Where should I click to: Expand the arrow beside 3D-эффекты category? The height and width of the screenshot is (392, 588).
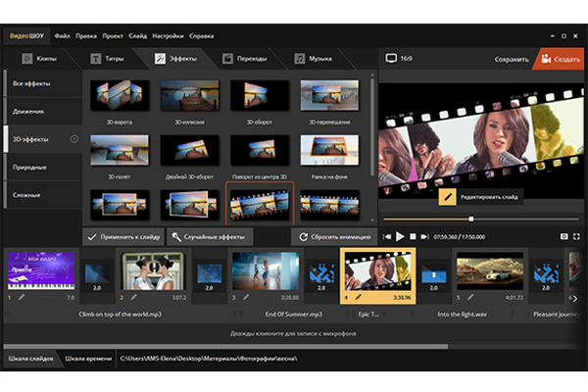click(75, 139)
